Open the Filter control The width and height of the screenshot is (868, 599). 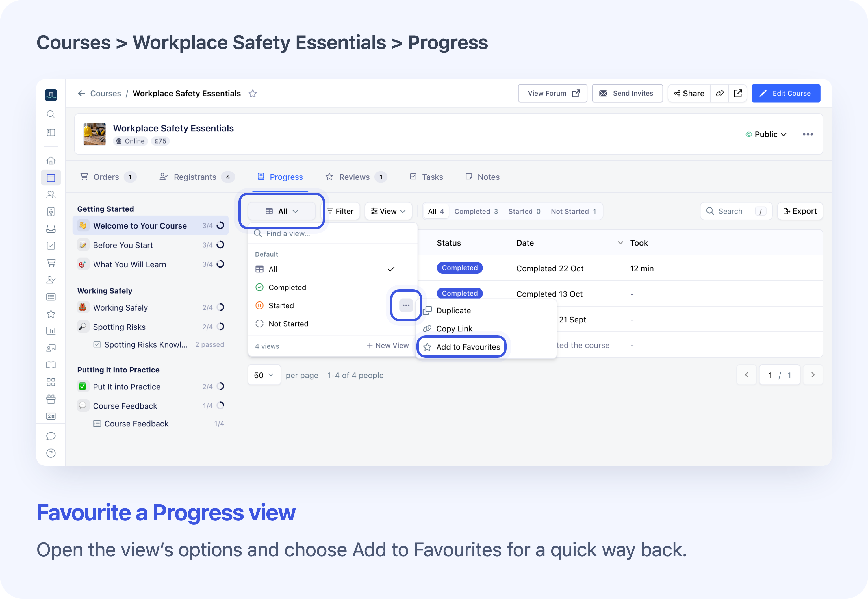[x=341, y=211]
